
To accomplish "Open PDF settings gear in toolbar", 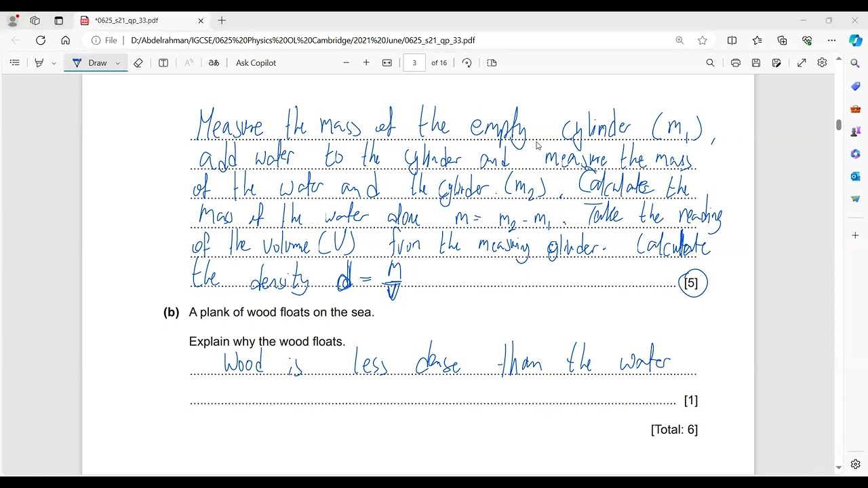I will pyautogui.click(x=822, y=62).
